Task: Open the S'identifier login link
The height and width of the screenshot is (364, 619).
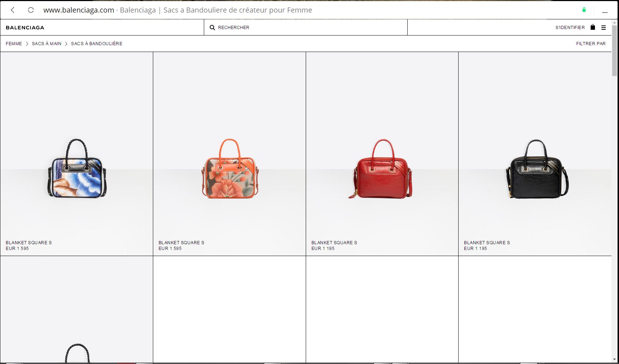Action: tap(570, 27)
